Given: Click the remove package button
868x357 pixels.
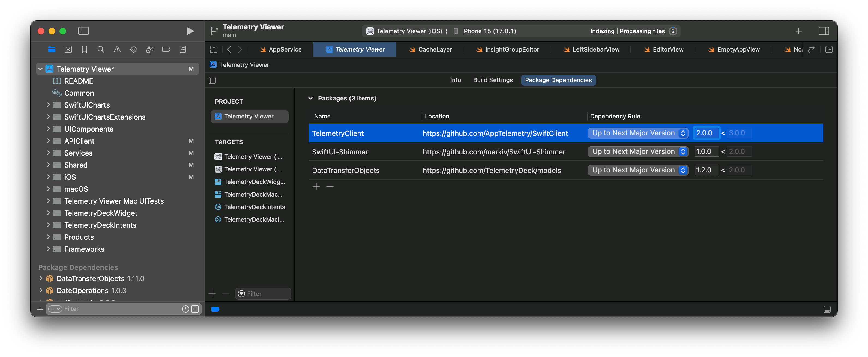Looking at the screenshot, I should pyautogui.click(x=330, y=186).
